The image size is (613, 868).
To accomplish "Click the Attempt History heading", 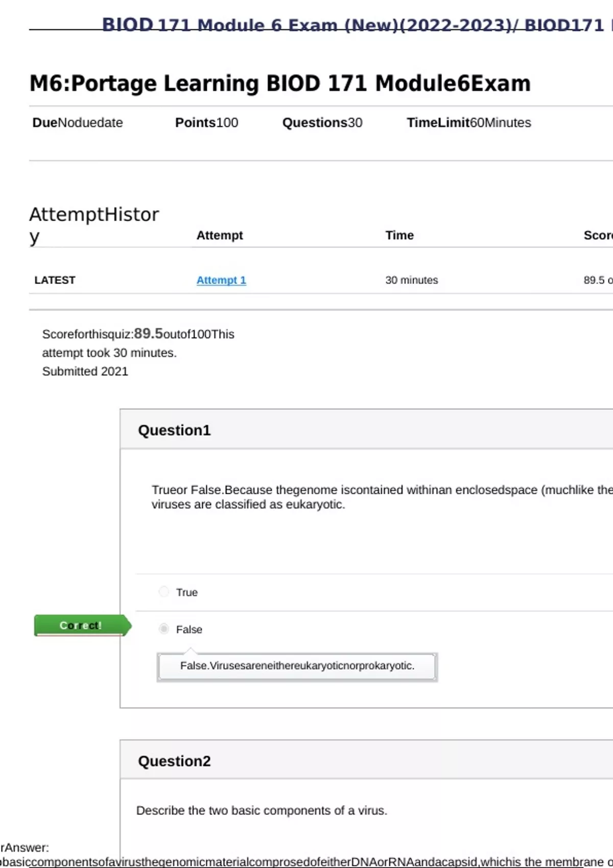I will coord(94,225).
